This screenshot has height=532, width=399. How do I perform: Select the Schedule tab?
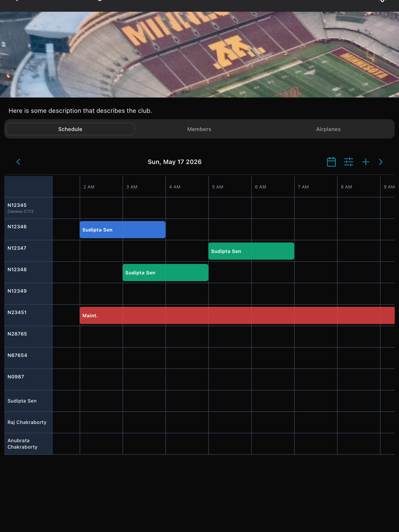pos(70,129)
